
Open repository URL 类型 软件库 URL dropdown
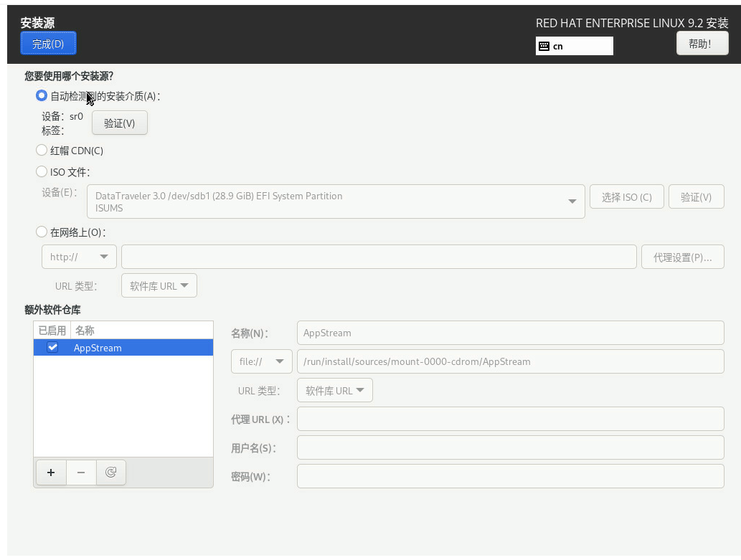(x=335, y=391)
